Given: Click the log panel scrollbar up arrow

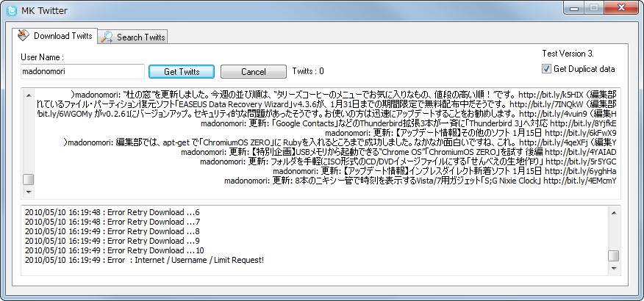Looking at the screenshot, I should point(614,213).
